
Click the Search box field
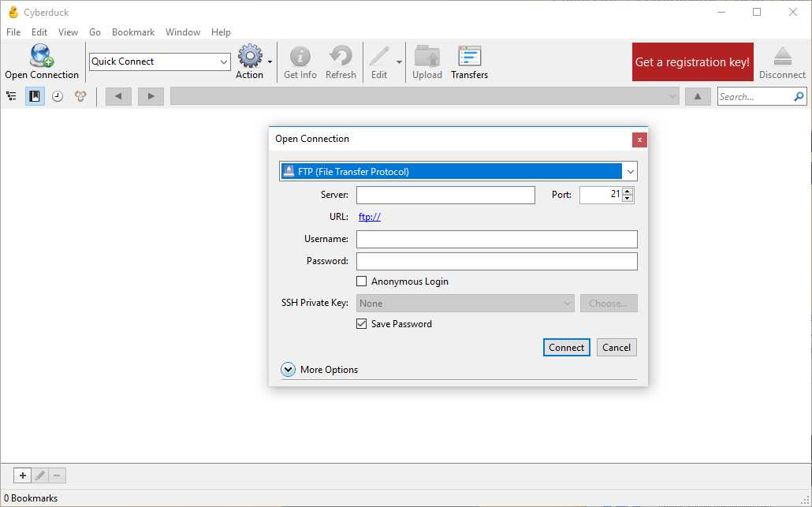point(754,97)
